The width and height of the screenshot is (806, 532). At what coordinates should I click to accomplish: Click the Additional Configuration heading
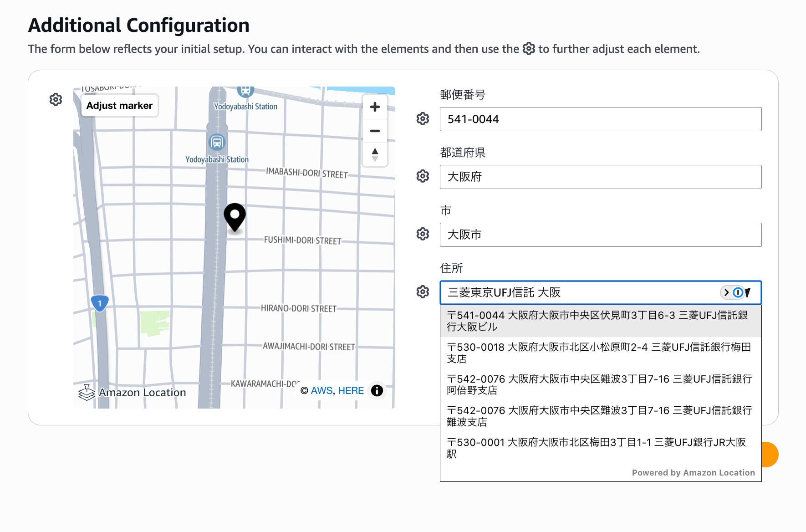click(139, 25)
